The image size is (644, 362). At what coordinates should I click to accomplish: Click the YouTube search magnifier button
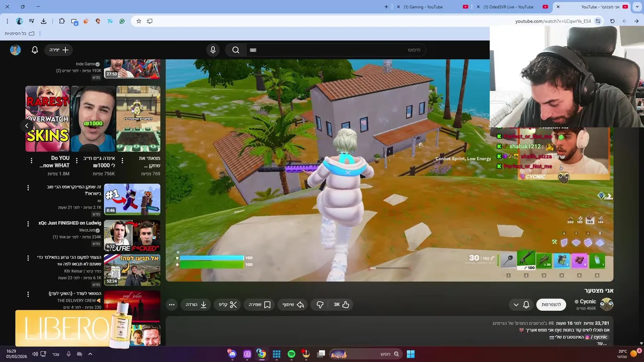point(235,50)
